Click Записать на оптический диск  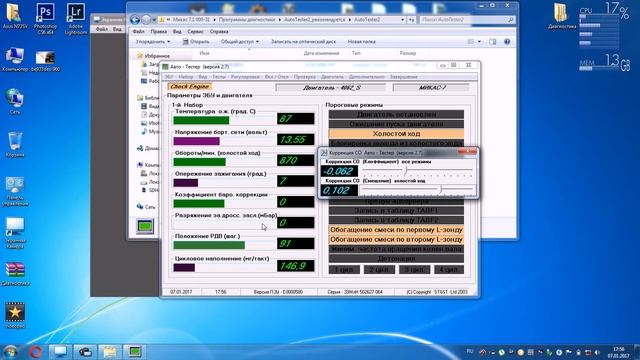(x=303, y=42)
